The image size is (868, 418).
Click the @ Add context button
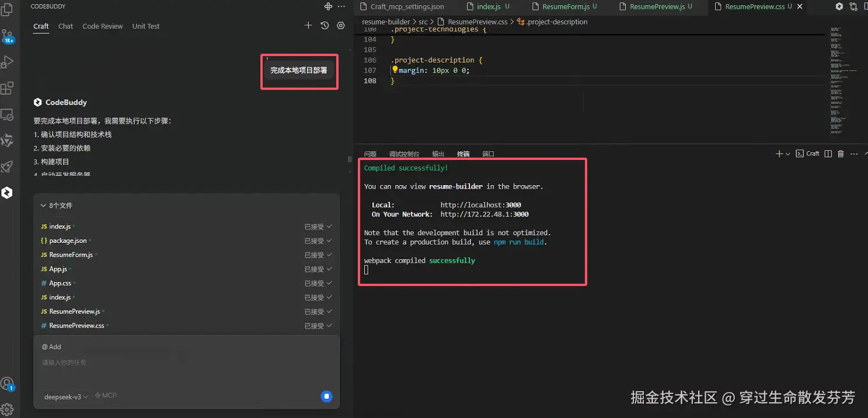51,347
